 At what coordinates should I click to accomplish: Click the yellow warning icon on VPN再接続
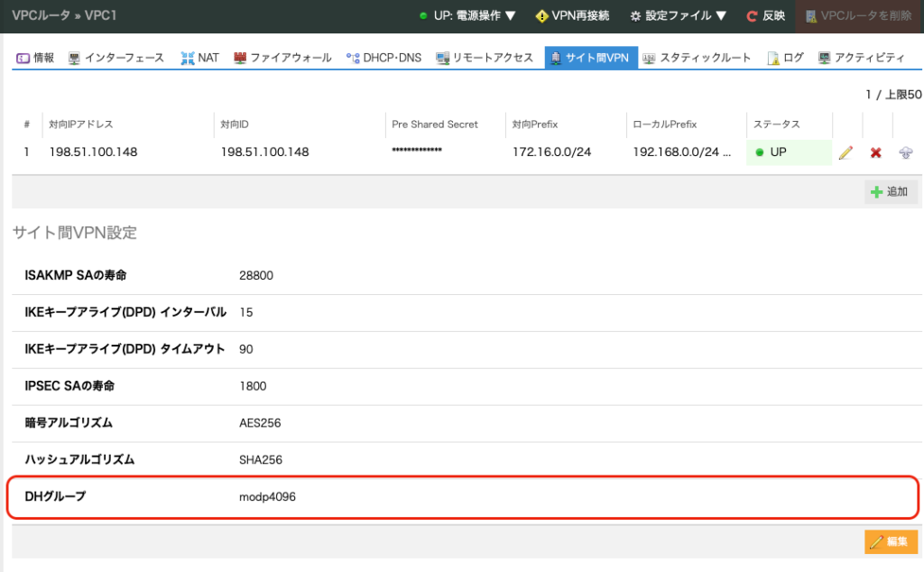tap(540, 15)
